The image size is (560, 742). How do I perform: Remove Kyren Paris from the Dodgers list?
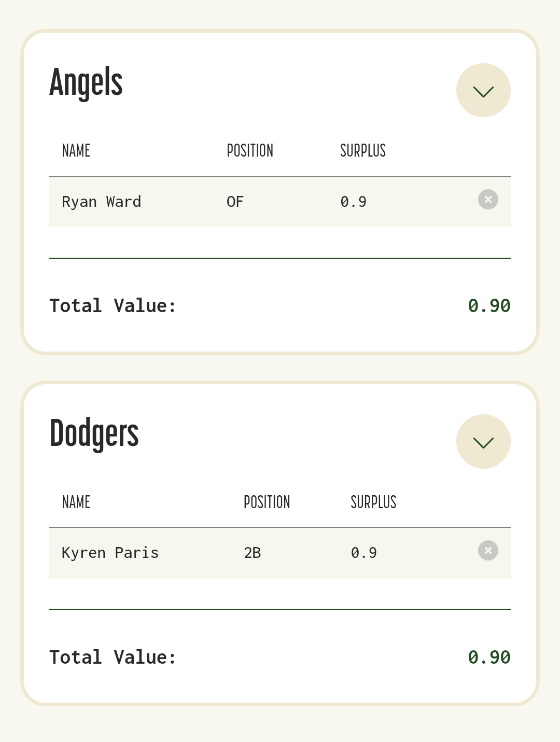click(488, 551)
